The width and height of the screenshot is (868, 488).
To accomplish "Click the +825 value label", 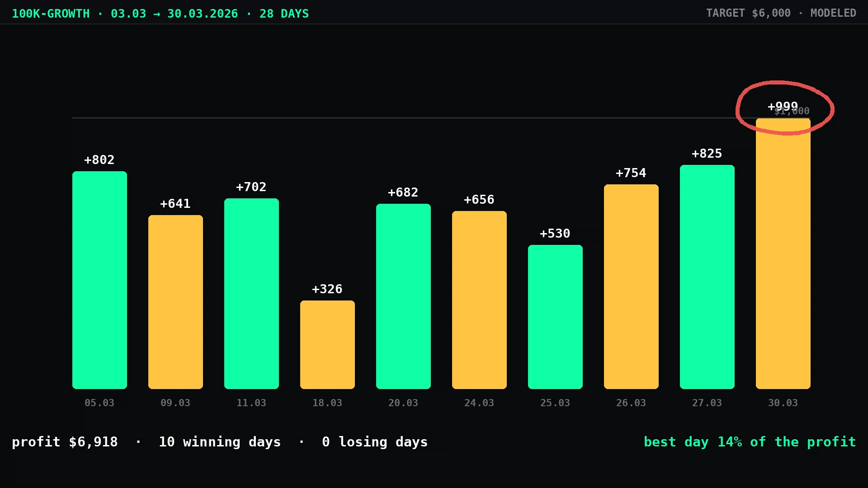I will pos(707,154).
